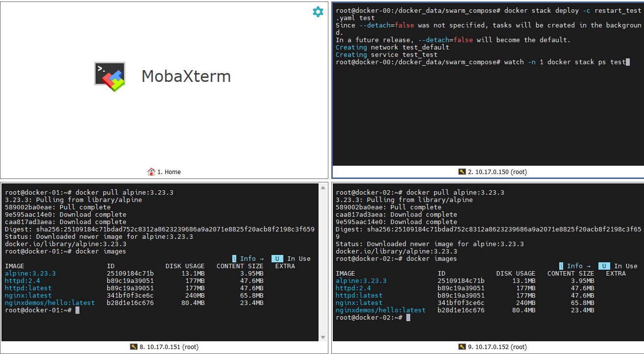Click the 'In a future release' warning line
The image size is (644, 354).
click(453, 40)
